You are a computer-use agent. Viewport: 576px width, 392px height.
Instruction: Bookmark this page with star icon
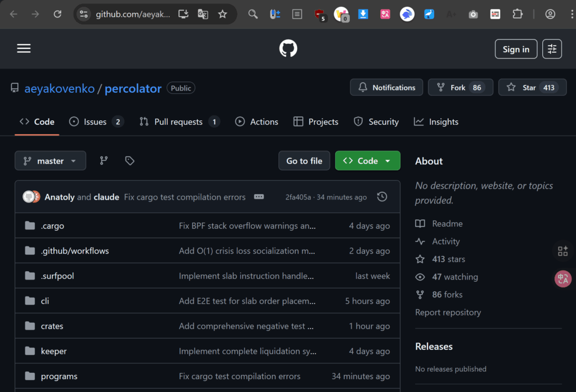coord(223,14)
